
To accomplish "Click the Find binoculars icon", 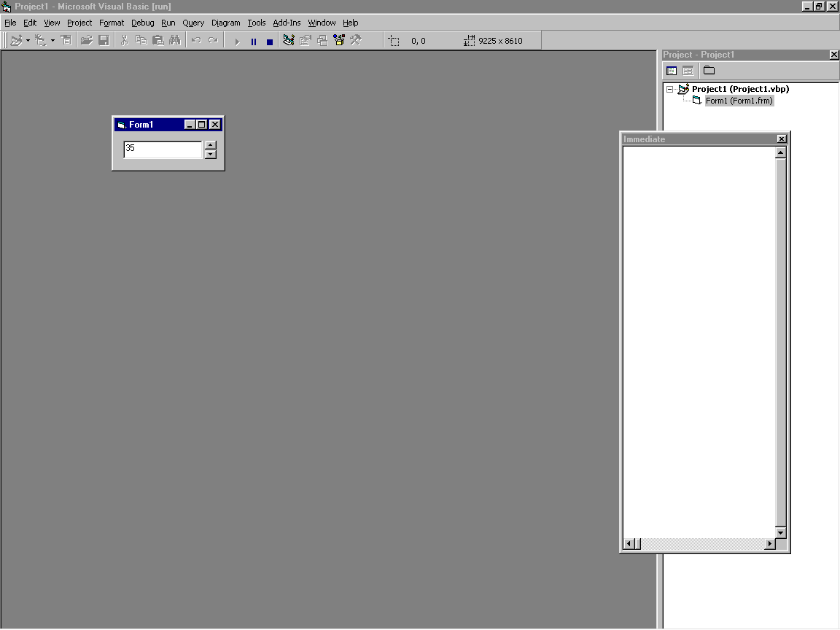I will [x=175, y=41].
